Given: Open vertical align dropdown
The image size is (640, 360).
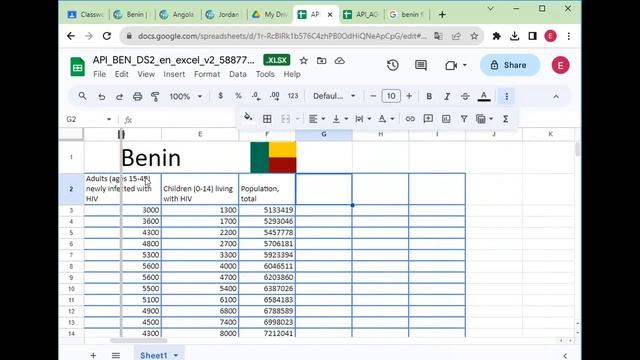Looking at the screenshot, I should 340,119.
